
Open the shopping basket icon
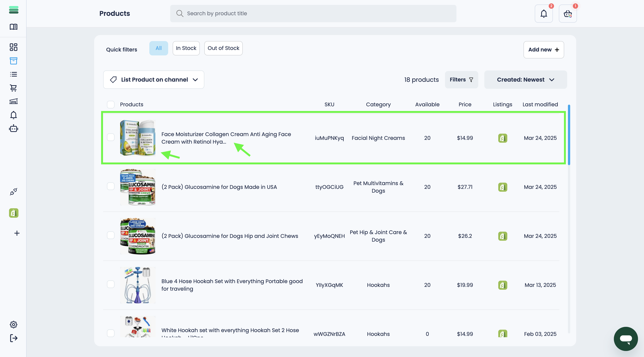coord(568,14)
